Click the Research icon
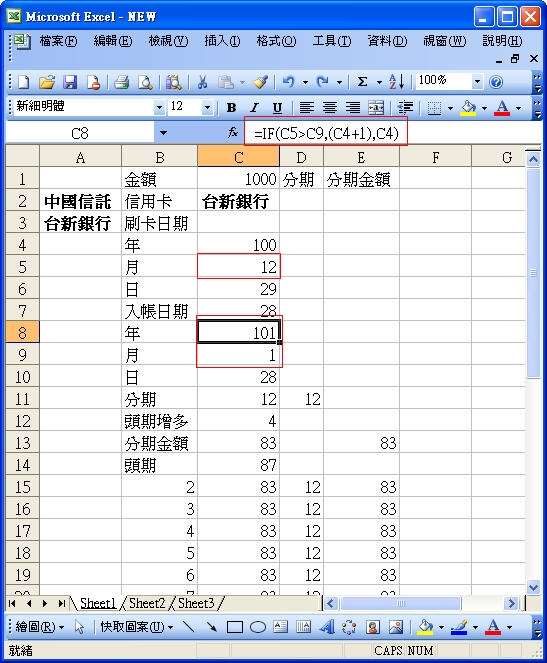This screenshot has height=663, width=547. pyautogui.click(x=173, y=82)
